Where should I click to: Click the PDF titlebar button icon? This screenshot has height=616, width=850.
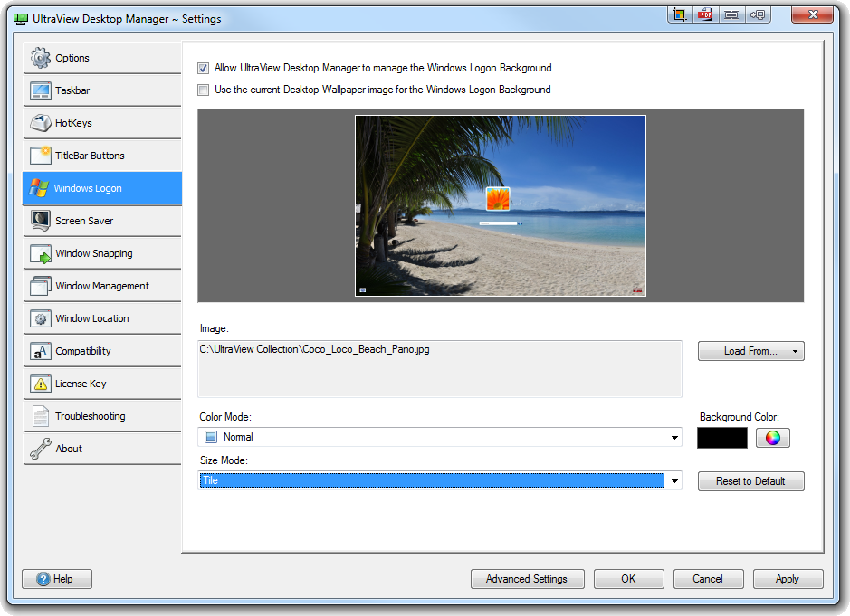point(705,14)
